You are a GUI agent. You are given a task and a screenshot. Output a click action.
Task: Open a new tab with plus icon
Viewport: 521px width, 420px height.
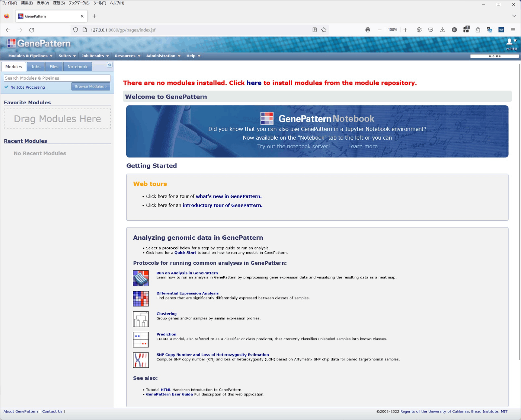pyautogui.click(x=95, y=16)
